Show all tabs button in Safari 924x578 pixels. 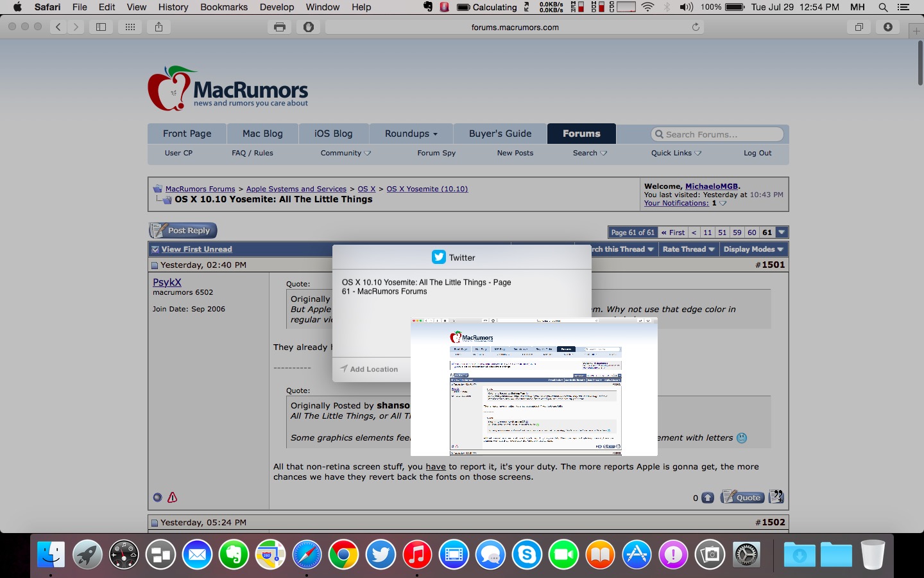point(859,27)
